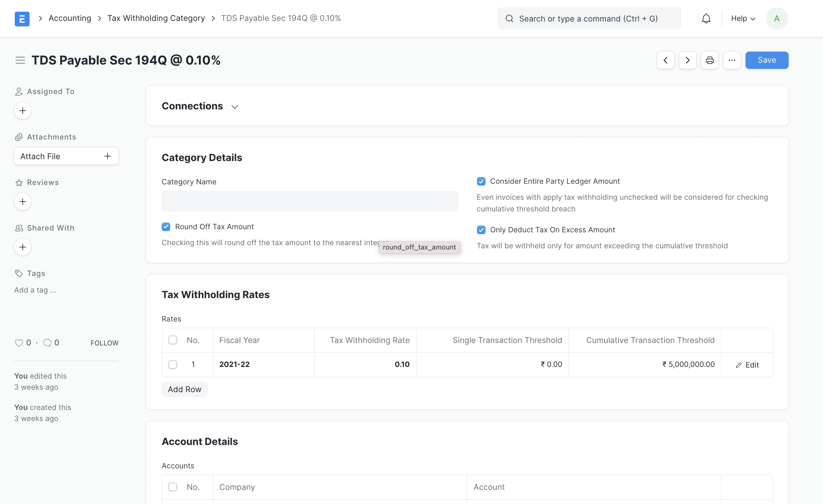This screenshot has width=823, height=504.
Task: Click the Save button
Action: coord(766,60)
